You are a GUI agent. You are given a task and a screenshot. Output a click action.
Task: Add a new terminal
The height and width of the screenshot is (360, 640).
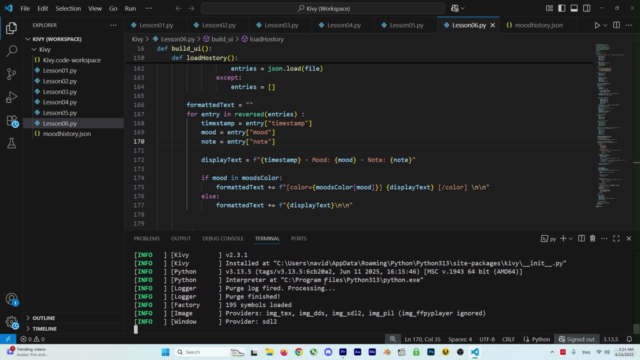pyautogui.click(x=563, y=238)
